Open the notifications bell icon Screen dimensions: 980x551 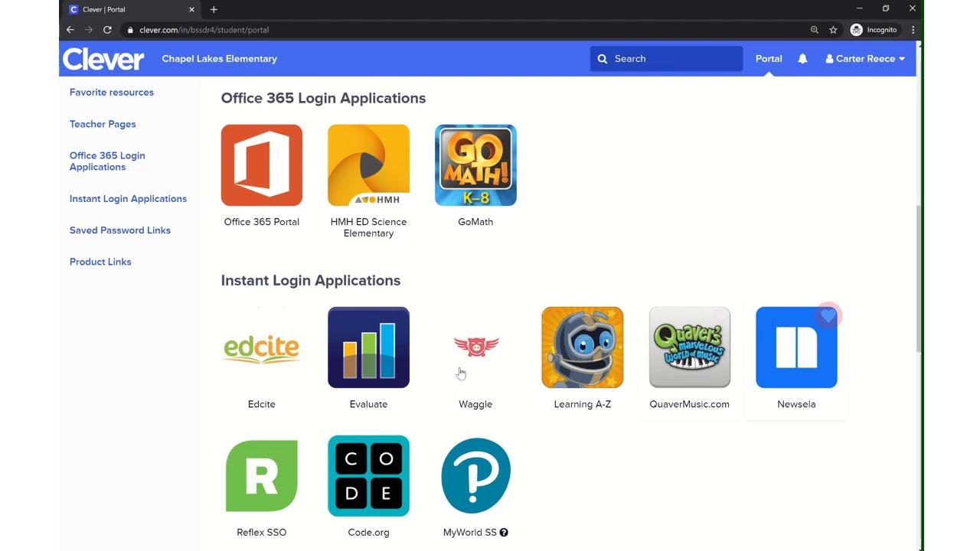(x=802, y=59)
